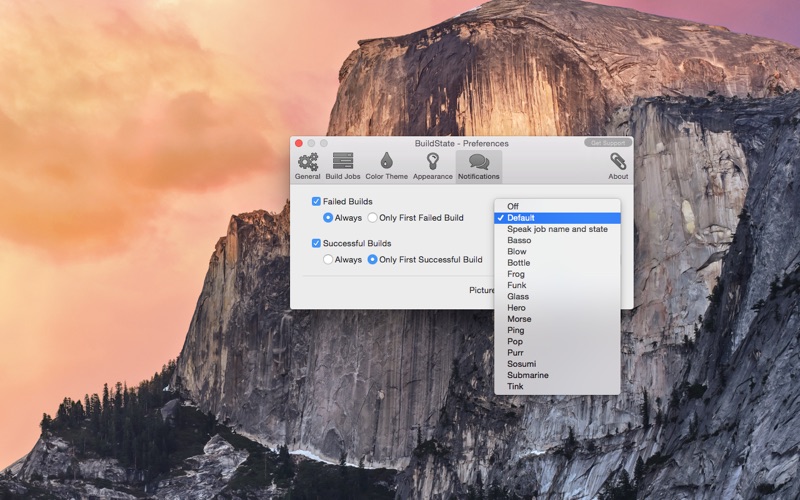The height and width of the screenshot is (500, 800).
Task: Select Only First Failed Build option
Action: point(373,218)
